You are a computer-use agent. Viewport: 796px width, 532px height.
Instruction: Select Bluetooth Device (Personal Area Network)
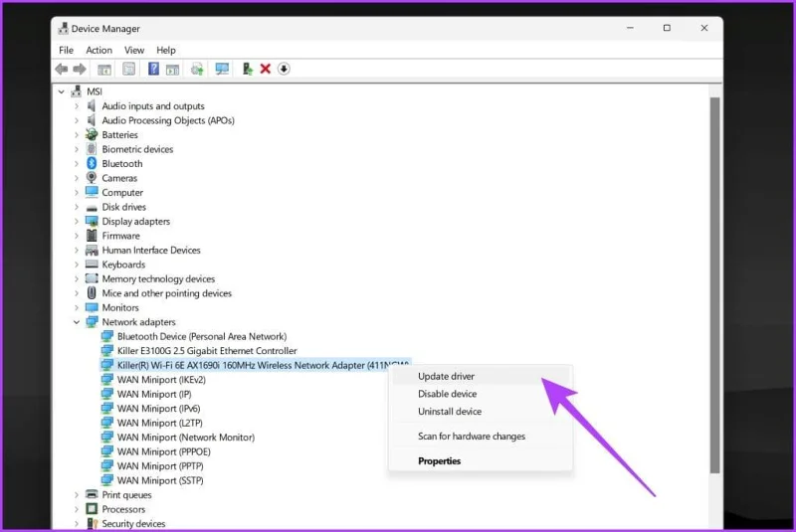202,336
